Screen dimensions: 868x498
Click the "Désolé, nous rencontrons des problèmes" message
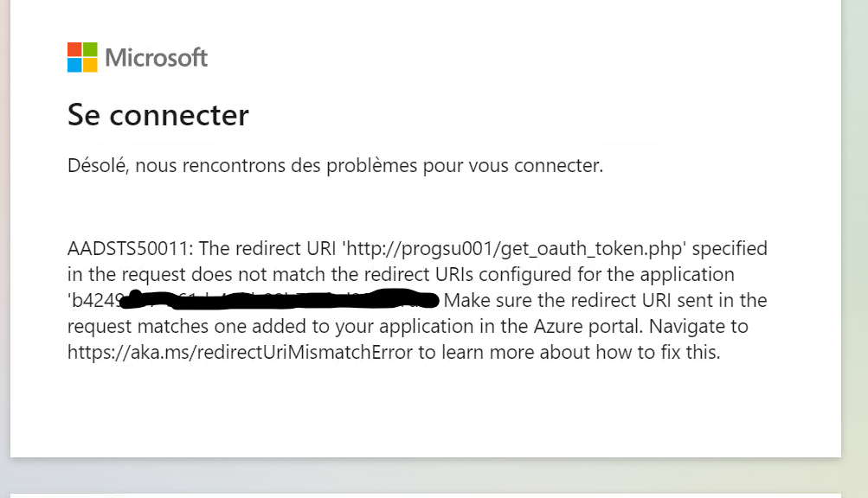tap(242, 165)
